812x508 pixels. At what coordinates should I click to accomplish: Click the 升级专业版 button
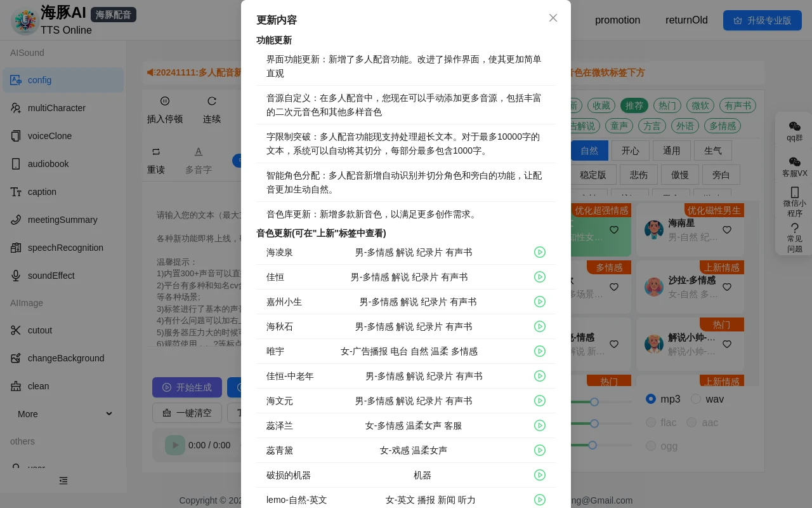tap(763, 20)
